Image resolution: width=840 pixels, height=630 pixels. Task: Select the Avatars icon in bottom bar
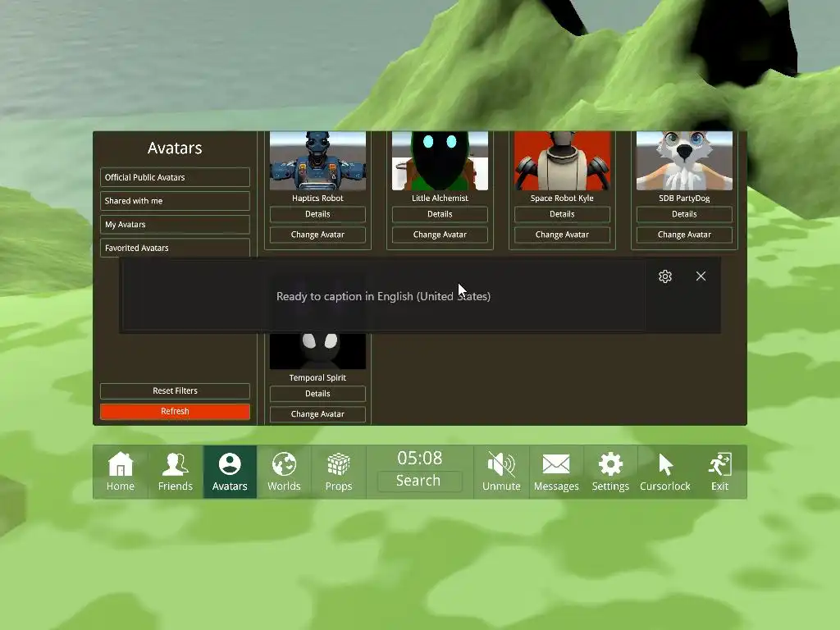[x=230, y=472]
